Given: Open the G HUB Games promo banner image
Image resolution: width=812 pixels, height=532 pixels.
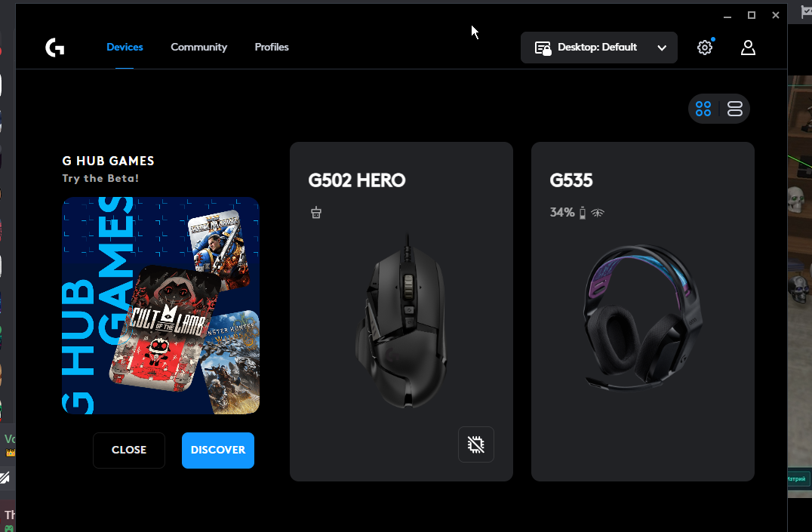Looking at the screenshot, I should (x=161, y=306).
